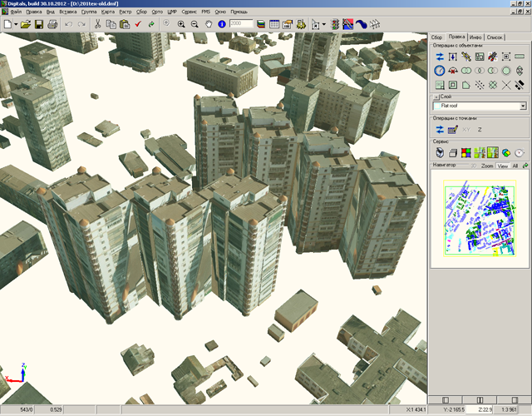The image size is (532, 416).
Task: Click the blue clock-dial icon in object operations
Action: coord(440,71)
